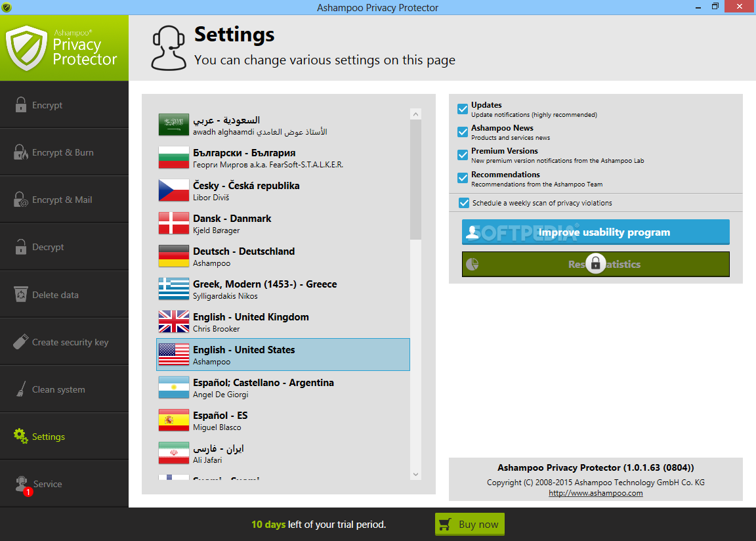Go to the Decrypt section
Viewport: 756px width, 541px height.
64,246
